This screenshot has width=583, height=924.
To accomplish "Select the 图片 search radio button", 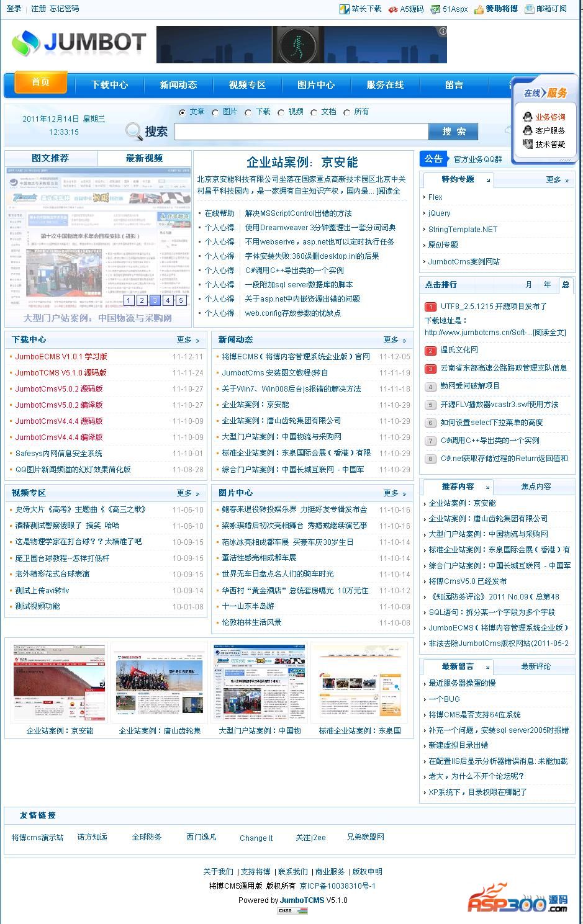I will pos(215,113).
